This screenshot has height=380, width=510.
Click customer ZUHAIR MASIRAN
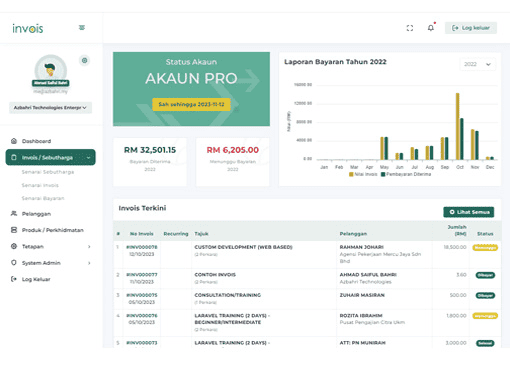point(362,295)
